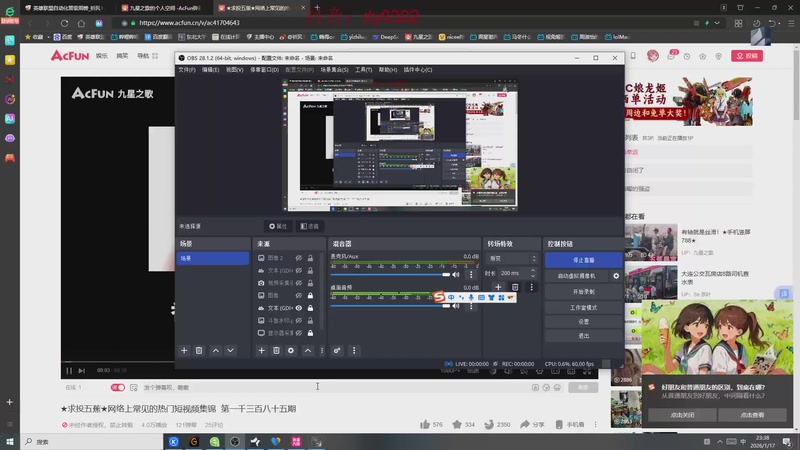Toggle lock on 斗鱼水印 source
Image resolution: width=800 pixels, height=450 pixels.
pyautogui.click(x=310, y=320)
